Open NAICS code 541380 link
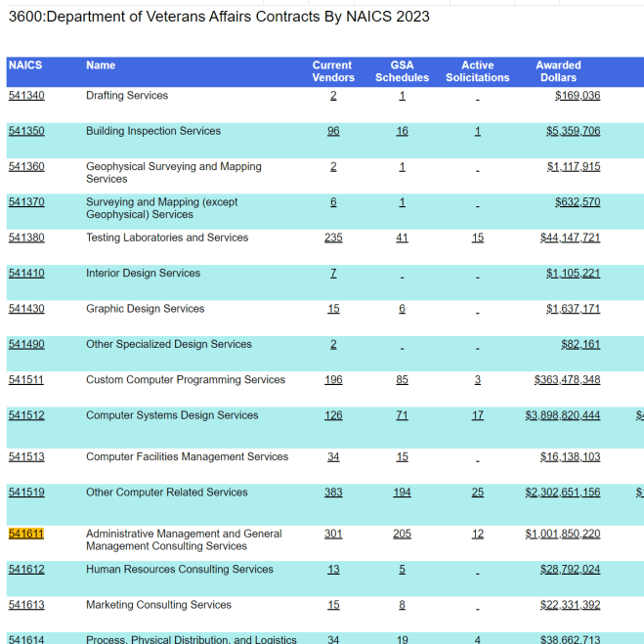 (x=26, y=237)
